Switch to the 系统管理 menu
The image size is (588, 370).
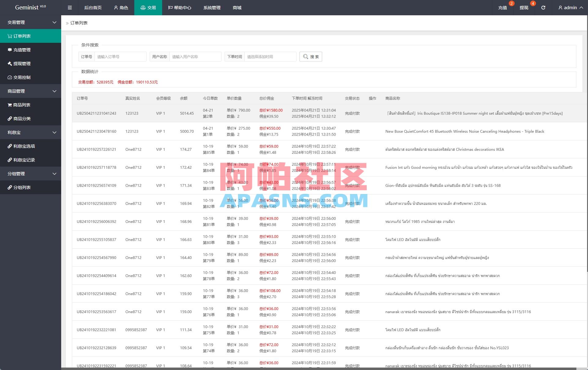[211, 8]
